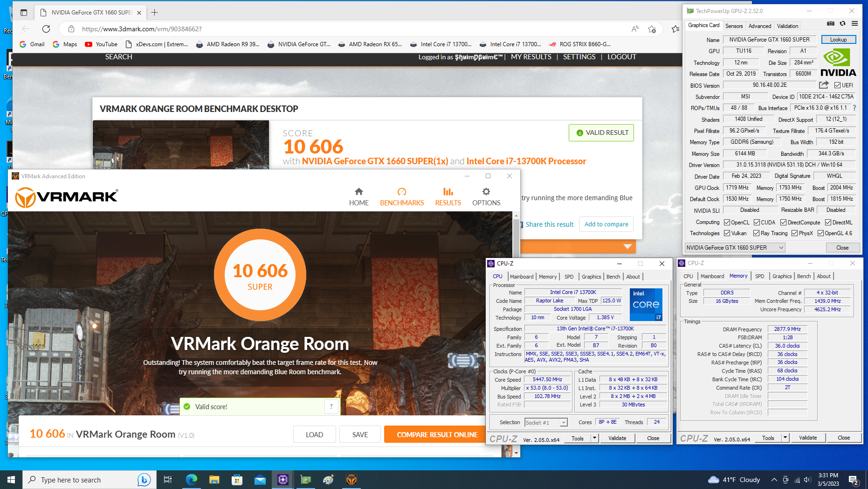The width and height of the screenshot is (868, 489).
Task: Click the SAVE button in VRMark
Action: pos(360,434)
